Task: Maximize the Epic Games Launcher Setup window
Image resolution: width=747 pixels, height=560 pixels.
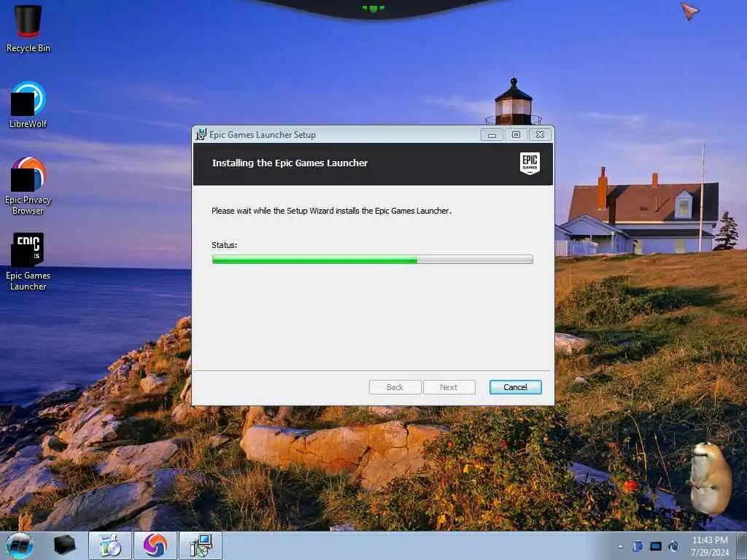Action: [516, 135]
